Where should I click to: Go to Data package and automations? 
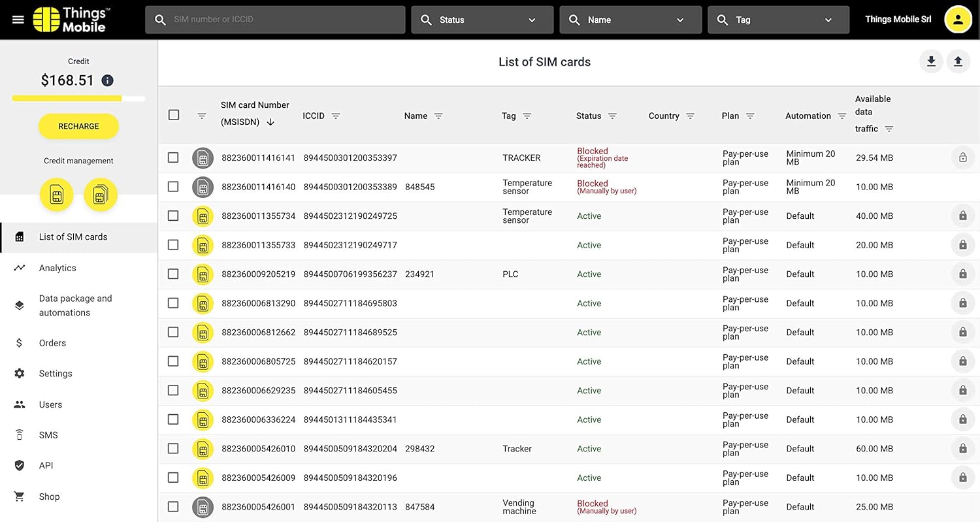pos(75,305)
